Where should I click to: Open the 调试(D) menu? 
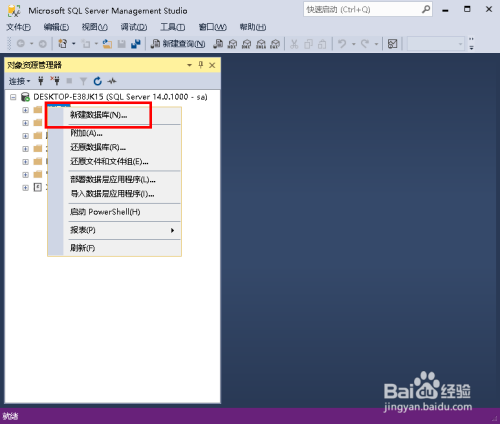(x=134, y=27)
